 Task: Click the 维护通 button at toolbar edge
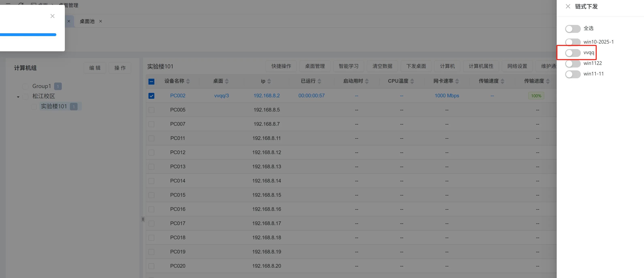coord(547,66)
